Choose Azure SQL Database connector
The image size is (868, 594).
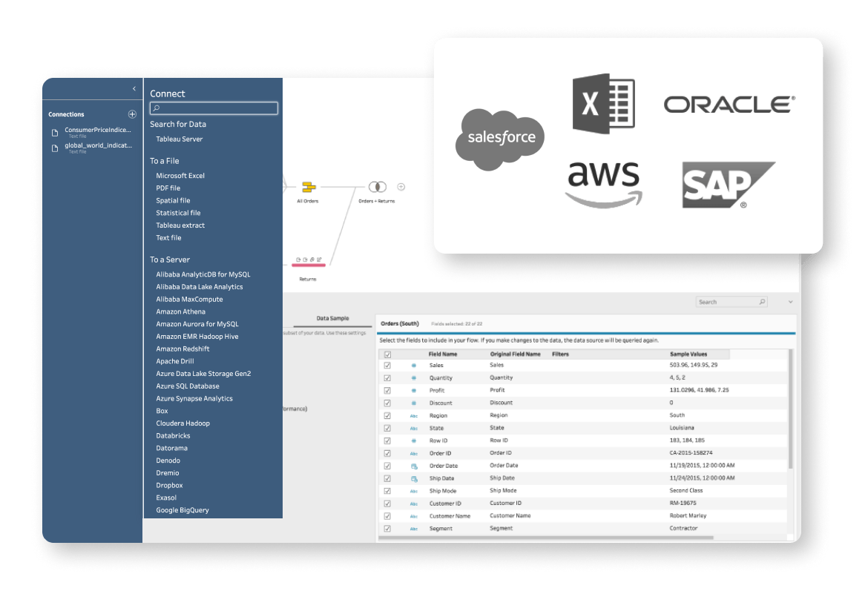pyautogui.click(x=188, y=386)
